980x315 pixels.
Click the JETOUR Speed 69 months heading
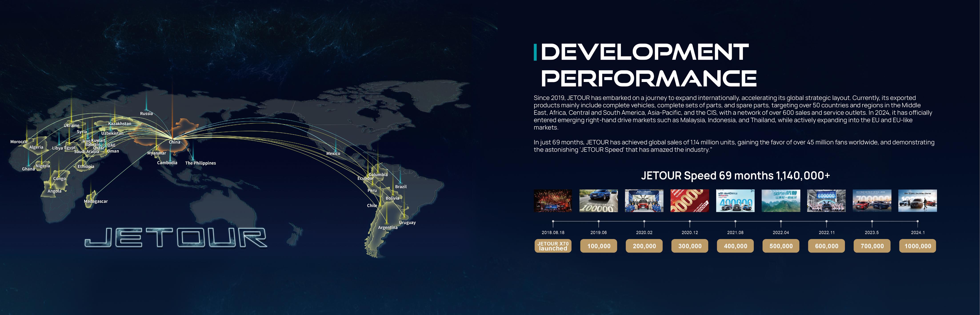tap(735, 175)
